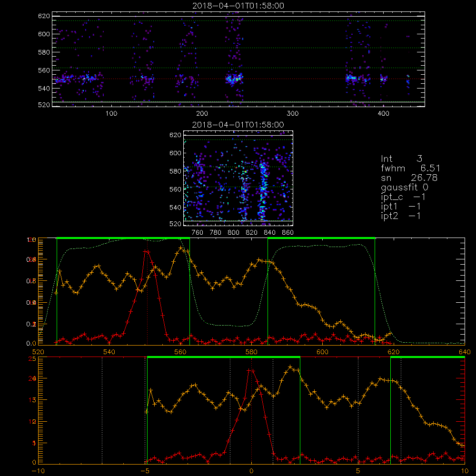Select y-axis label 560 of the wide spectrogram
The image size is (476, 476).
(x=44, y=70)
